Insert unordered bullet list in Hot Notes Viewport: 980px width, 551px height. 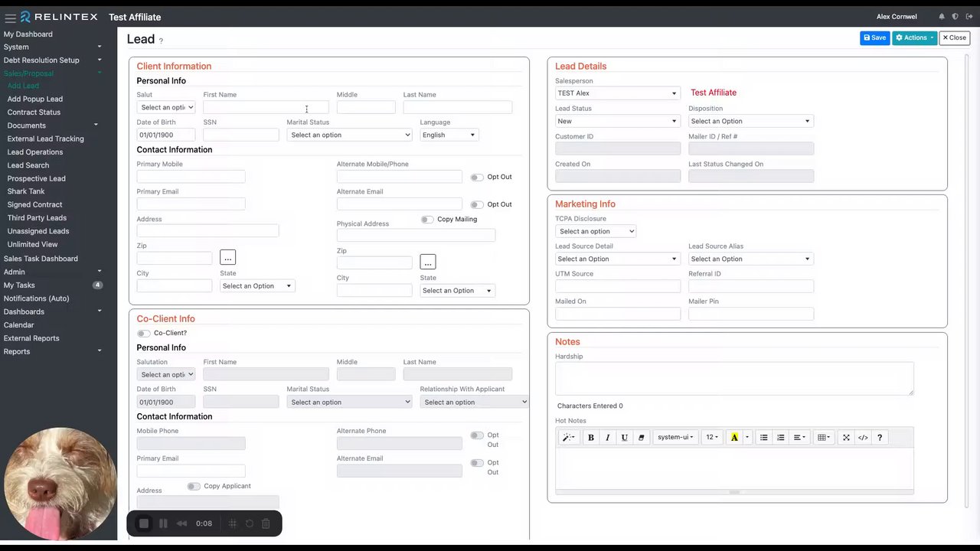pos(763,438)
